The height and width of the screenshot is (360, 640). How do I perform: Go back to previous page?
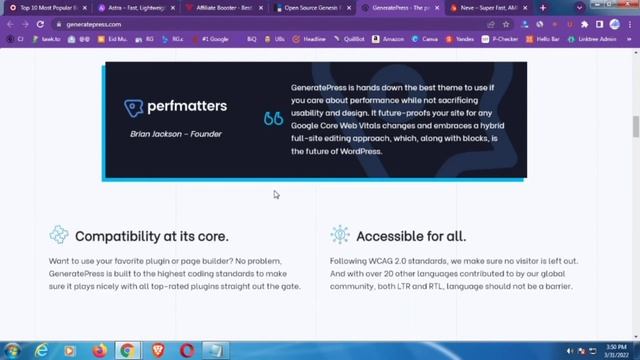point(10,24)
